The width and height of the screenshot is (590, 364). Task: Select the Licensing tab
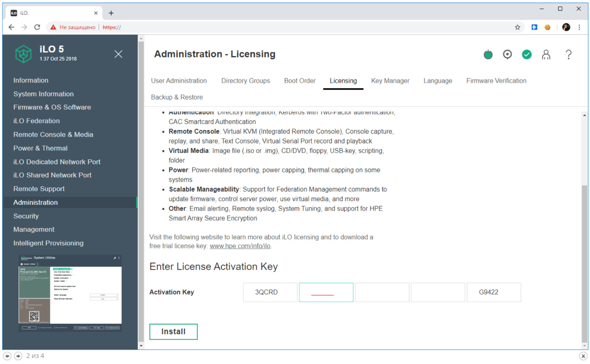[x=343, y=81]
